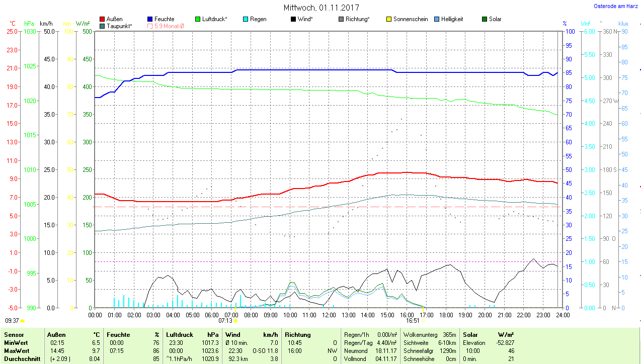Click the yellow Sonnenschein legend square
The width and height of the screenshot is (641, 364).
(389, 19)
